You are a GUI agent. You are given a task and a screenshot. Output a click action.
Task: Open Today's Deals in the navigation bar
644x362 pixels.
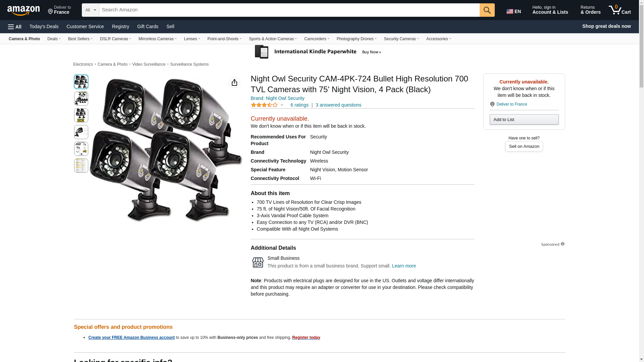44,26
